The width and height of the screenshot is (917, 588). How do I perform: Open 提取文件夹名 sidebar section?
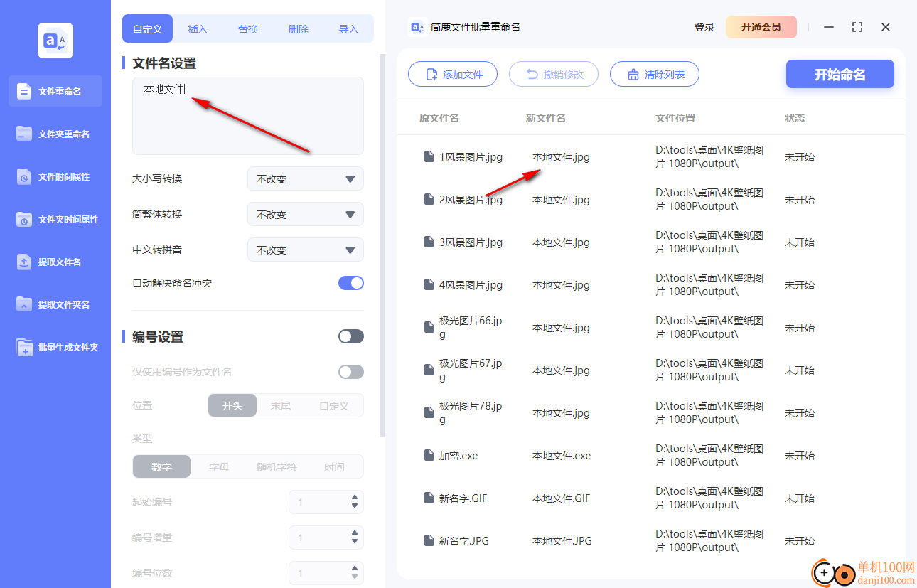(x=55, y=304)
